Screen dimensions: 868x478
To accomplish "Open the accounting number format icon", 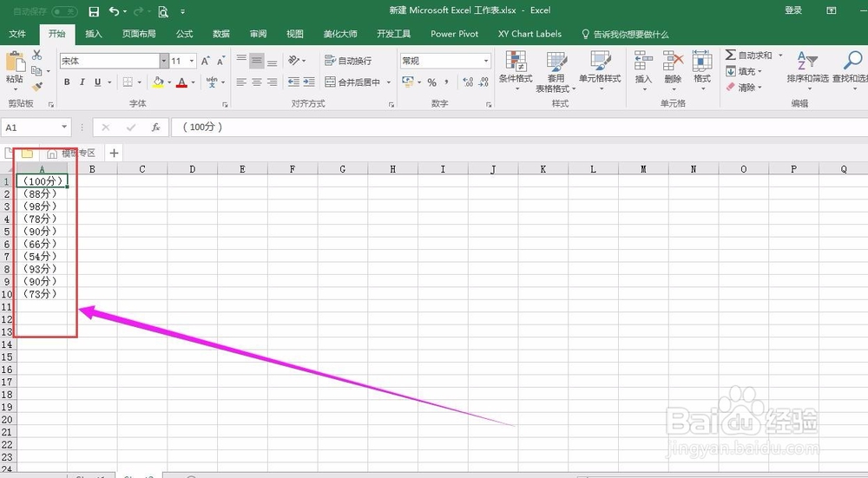I will (409, 82).
